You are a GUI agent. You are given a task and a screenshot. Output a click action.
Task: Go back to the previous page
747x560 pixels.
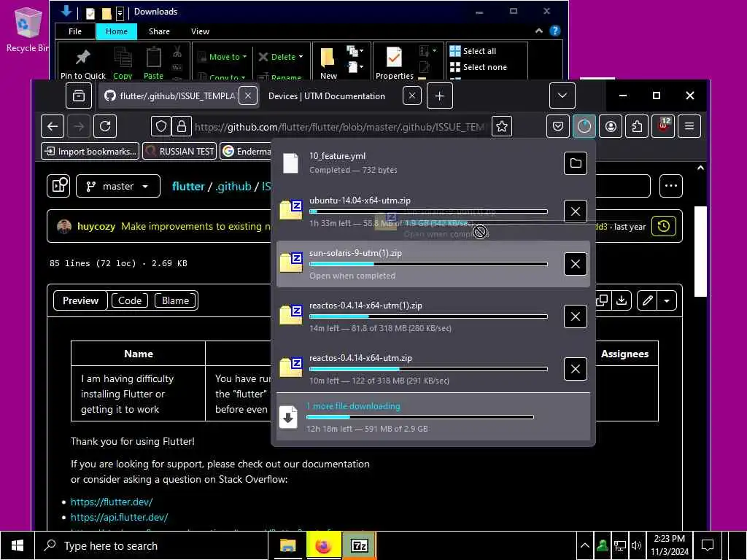click(x=53, y=126)
